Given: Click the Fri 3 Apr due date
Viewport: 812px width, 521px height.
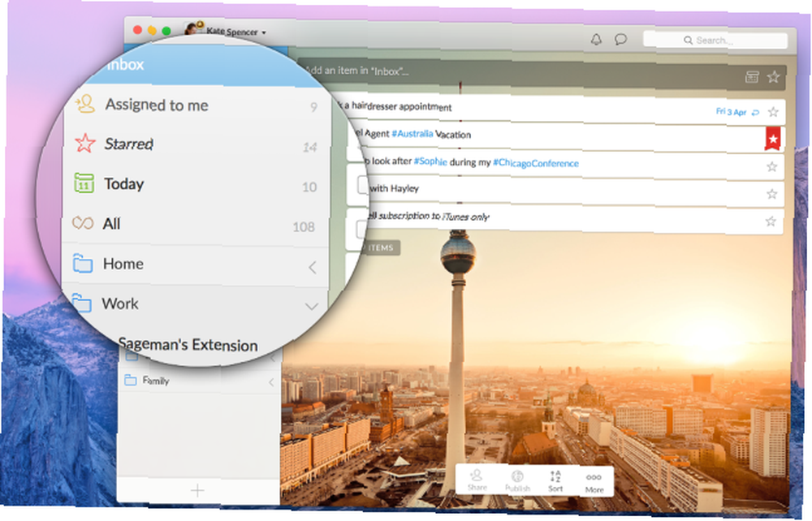Looking at the screenshot, I should (731, 112).
